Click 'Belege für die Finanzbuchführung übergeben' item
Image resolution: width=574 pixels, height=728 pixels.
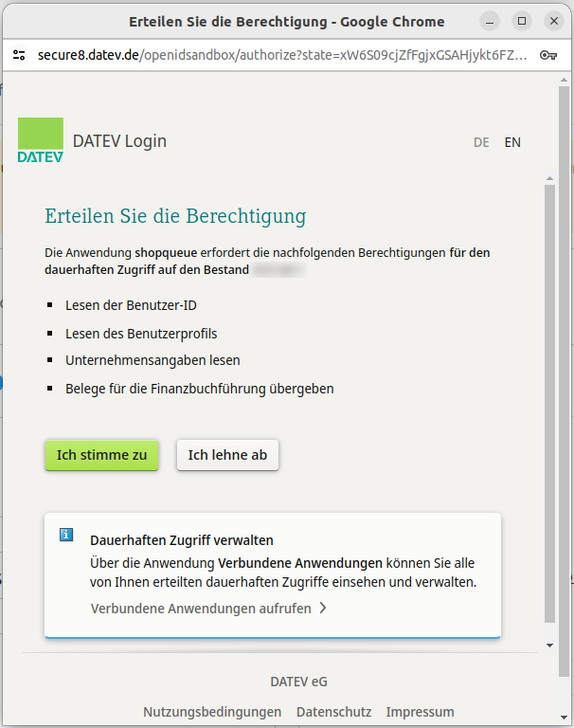click(x=200, y=389)
